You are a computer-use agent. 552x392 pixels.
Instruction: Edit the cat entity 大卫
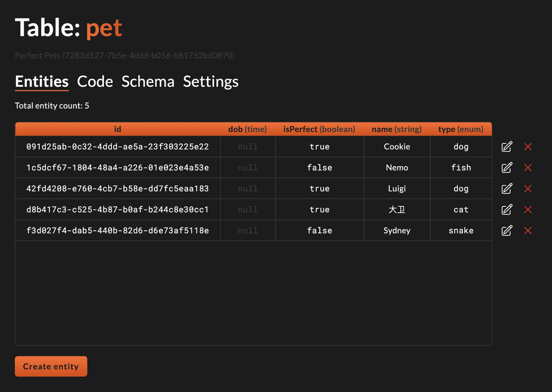point(506,210)
